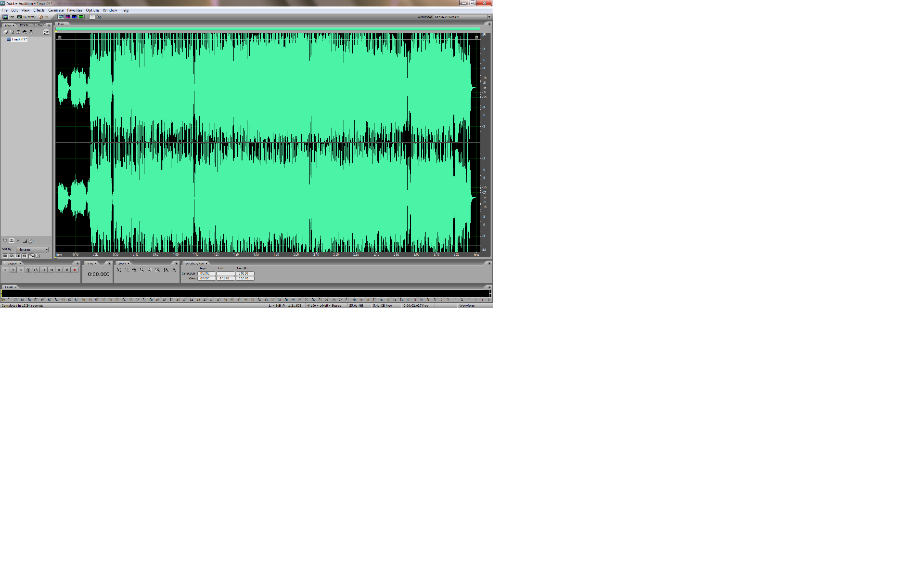This screenshot has width=924, height=578.
Task: Click the Stop transport button
Action: [x=5, y=270]
